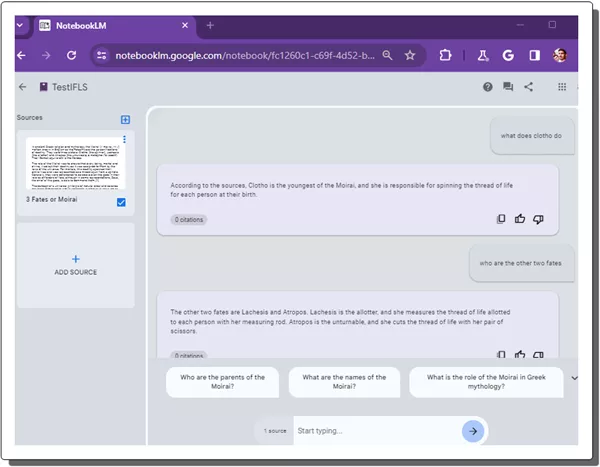Open the three-dot menu on Fates source
The image size is (600, 467).
pos(124,139)
